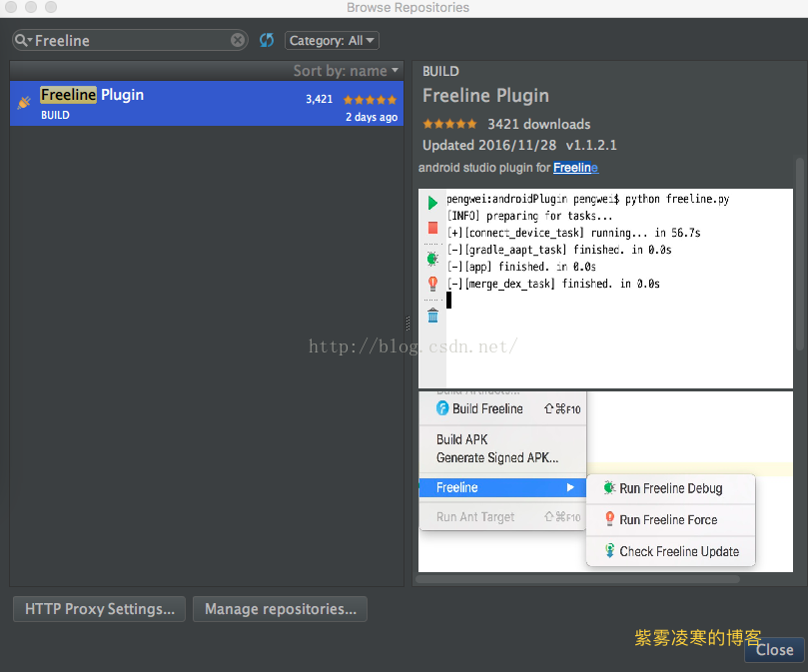Click the plug icon of Freeline Plugin
Screen dimensions: 808x672
pos(24,103)
